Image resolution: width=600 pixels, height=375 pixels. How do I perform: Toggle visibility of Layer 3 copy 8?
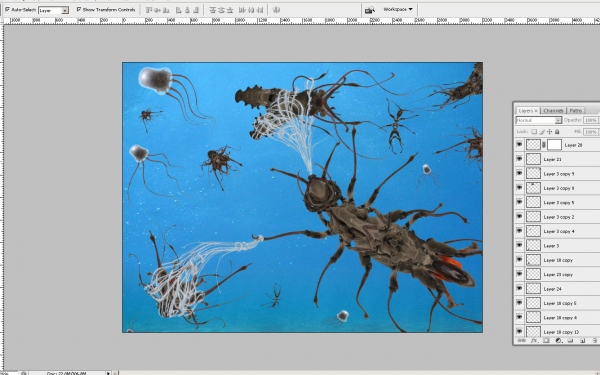click(x=519, y=188)
